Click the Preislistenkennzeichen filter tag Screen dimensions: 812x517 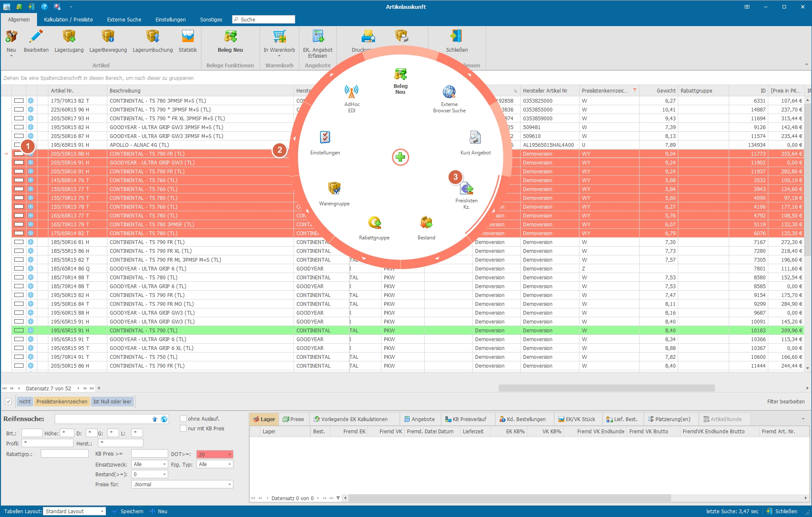62,401
